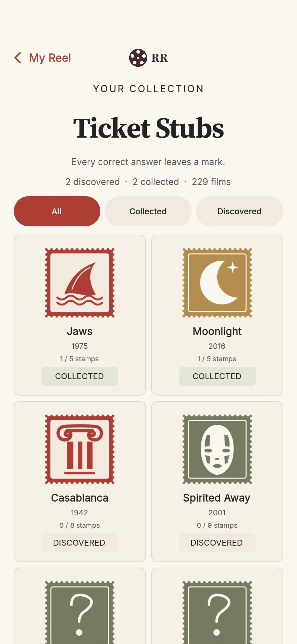Filter by Collected stubs
The image size is (297, 644).
click(148, 211)
